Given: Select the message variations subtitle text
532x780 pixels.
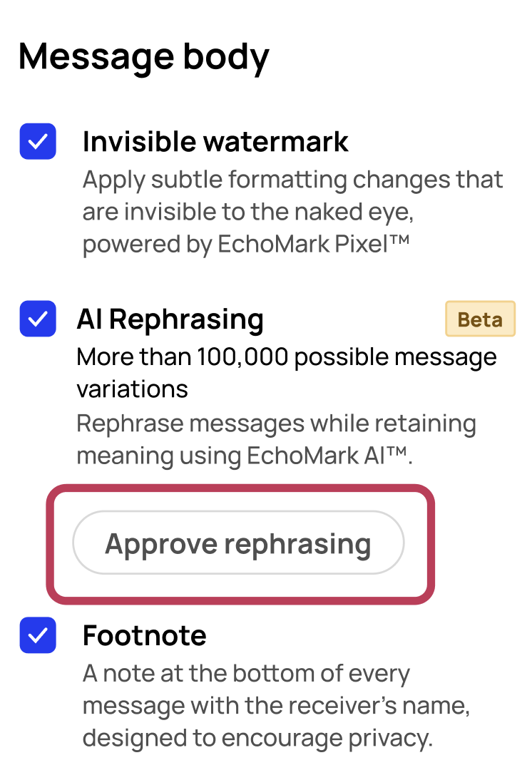Looking at the screenshot, I should pyautogui.click(x=285, y=371).
